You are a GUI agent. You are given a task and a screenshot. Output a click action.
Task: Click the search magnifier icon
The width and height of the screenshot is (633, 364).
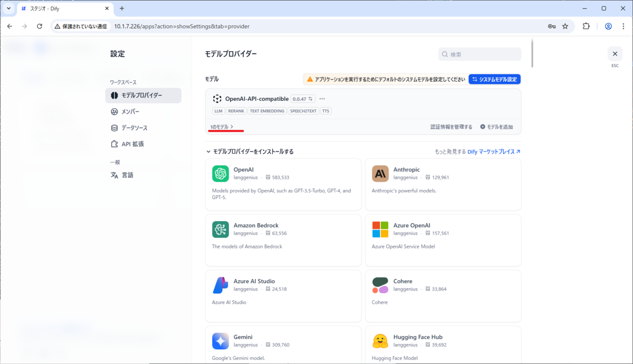pyautogui.click(x=445, y=54)
